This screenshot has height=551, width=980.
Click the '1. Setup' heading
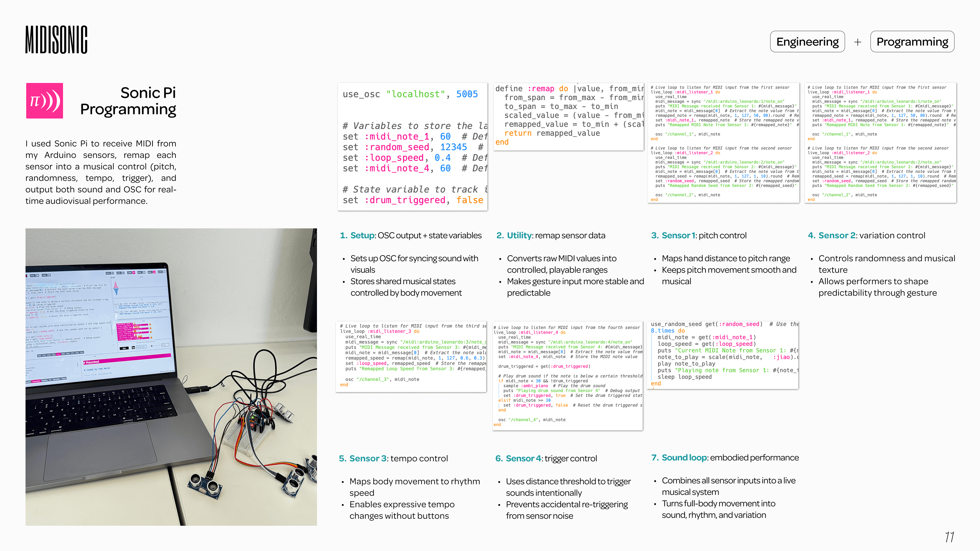(410, 235)
